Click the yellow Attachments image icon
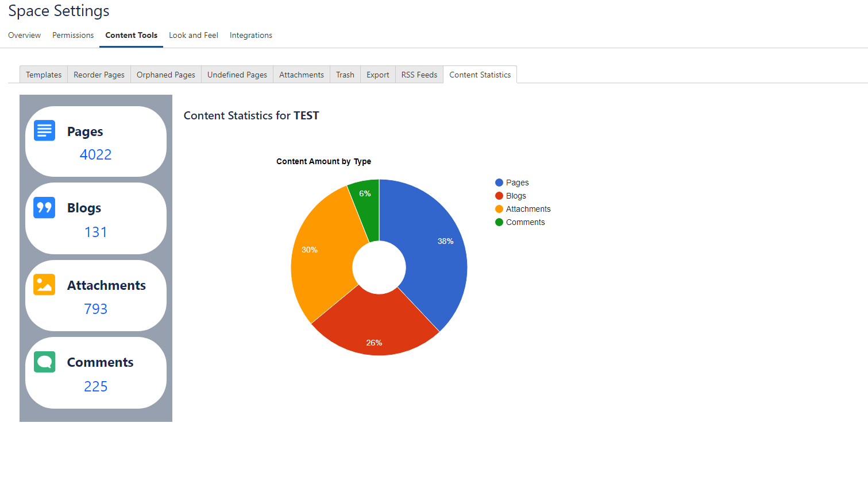The image size is (868, 485). (44, 285)
